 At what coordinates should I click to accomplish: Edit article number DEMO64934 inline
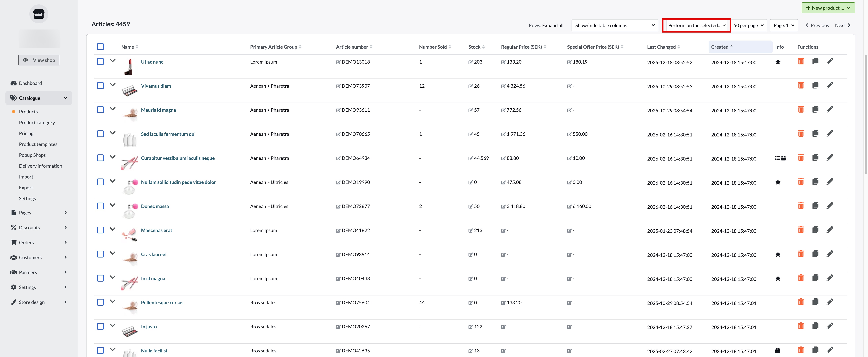(x=338, y=158)
